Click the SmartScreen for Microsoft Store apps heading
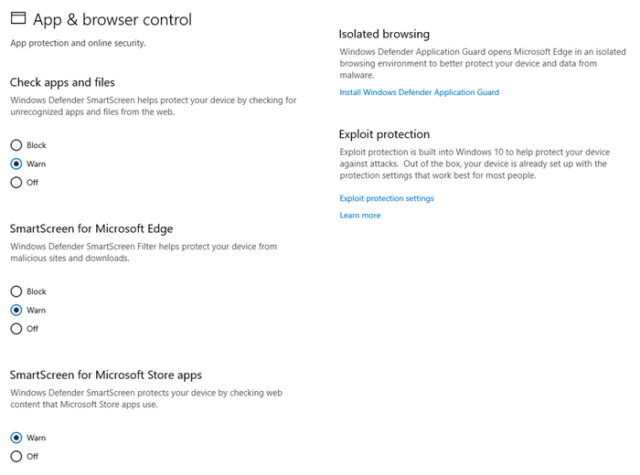 [106, 375]
